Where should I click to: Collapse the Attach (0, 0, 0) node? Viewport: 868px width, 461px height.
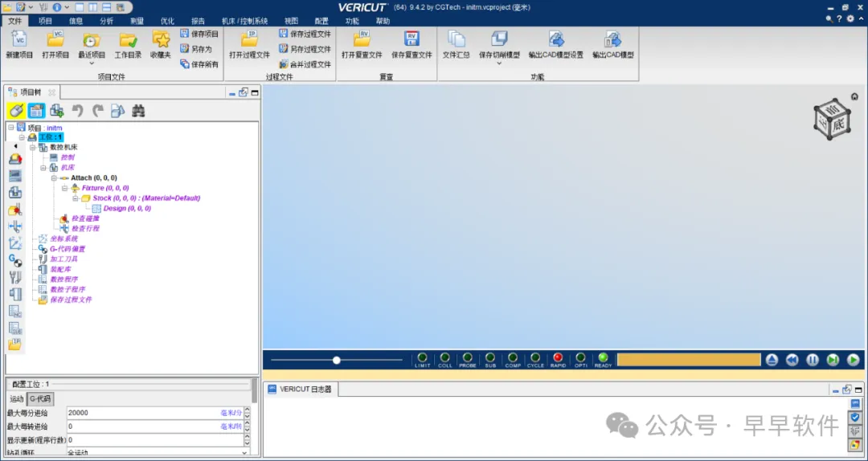tap(54, 177)
